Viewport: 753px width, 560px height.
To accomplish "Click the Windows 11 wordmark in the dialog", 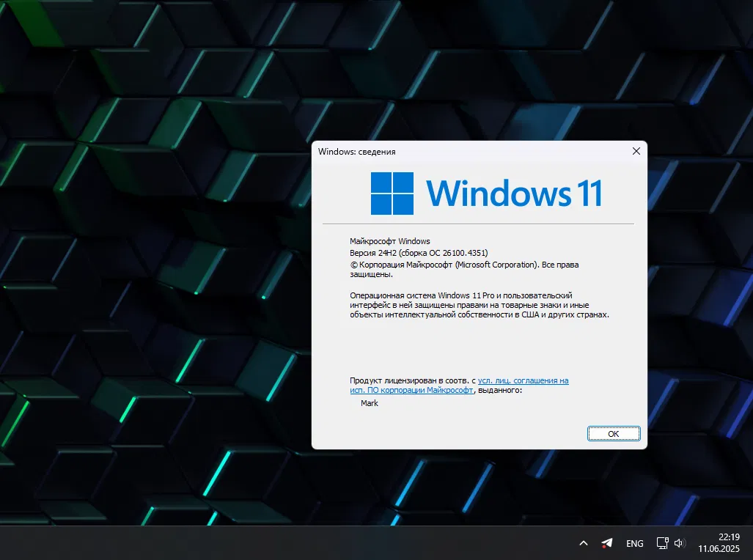I will click(513, 192).
